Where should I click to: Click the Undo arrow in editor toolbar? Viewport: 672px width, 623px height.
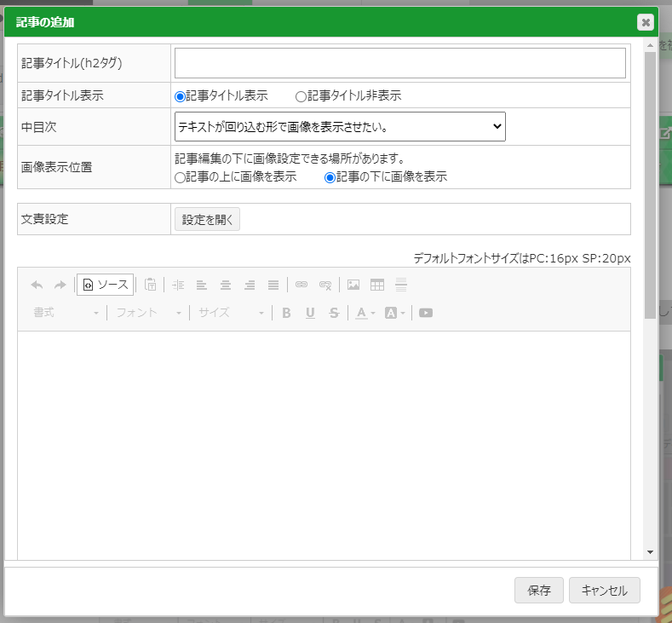click(37, 285)
